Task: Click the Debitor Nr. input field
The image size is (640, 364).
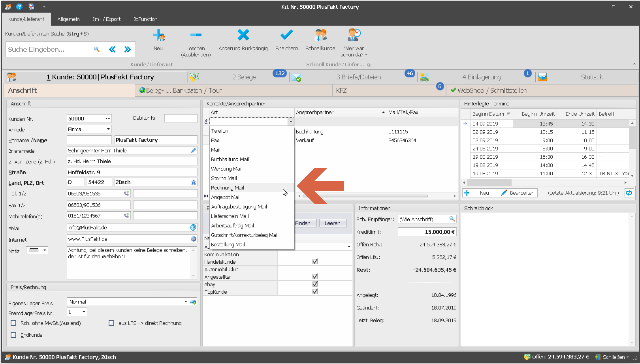Action: 181,118
